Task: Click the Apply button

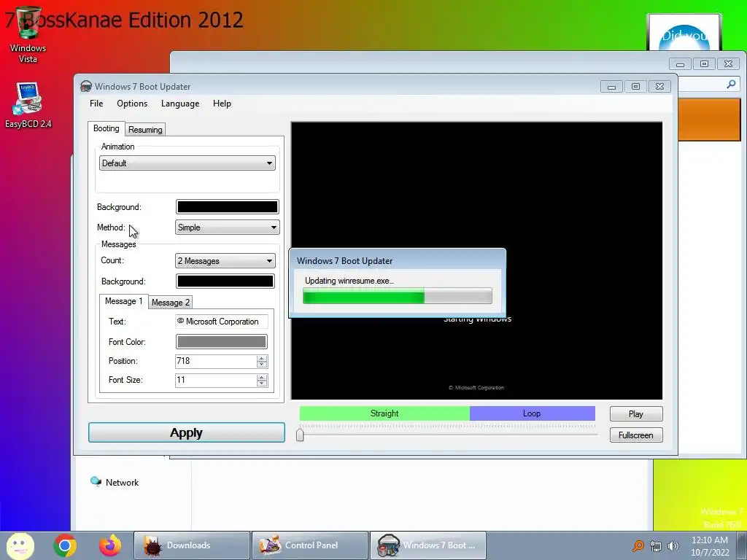Action: pyautogui.click(x=186, y=432)
